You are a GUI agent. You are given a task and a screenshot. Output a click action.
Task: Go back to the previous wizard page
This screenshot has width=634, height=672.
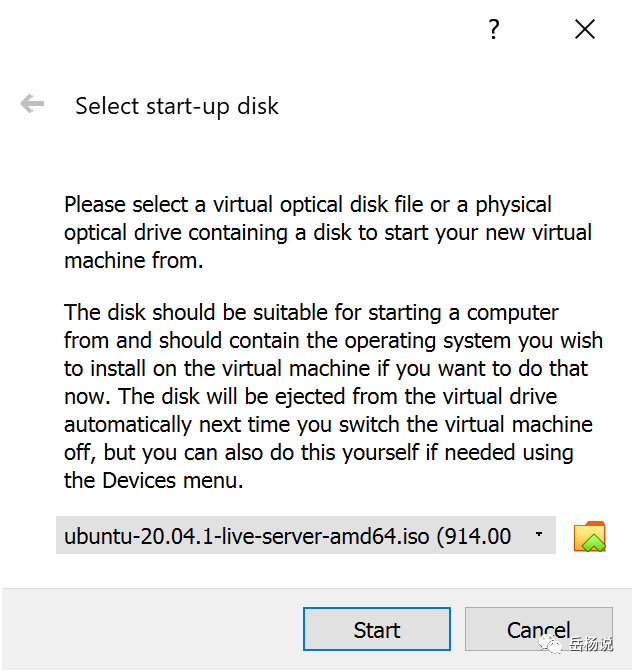[x=32, y=104]
